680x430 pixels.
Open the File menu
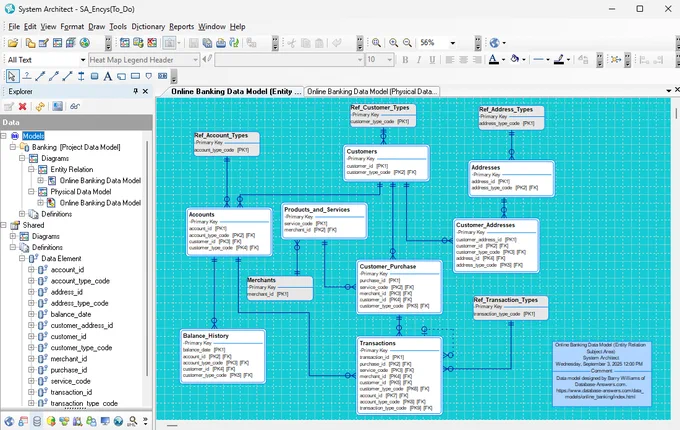[x=14, y=26]
